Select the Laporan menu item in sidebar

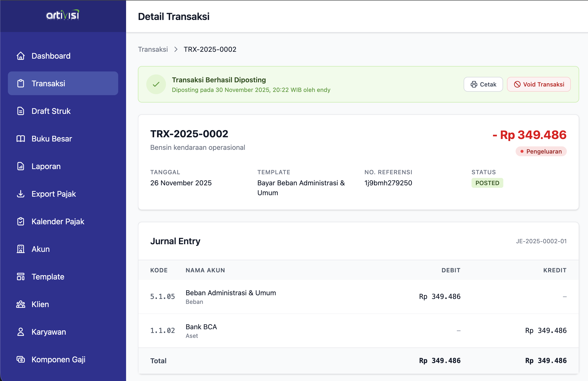(x=46, y=166)
